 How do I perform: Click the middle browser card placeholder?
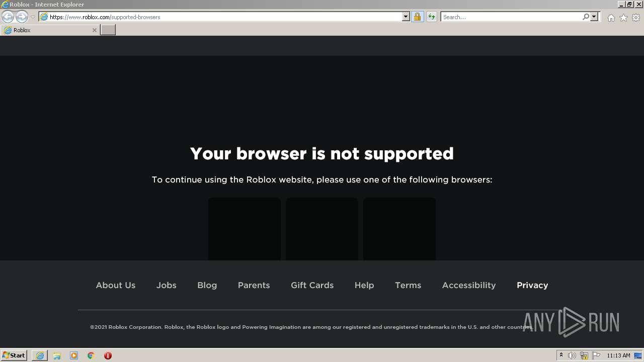pyautogui.click(x=322, y=229)
